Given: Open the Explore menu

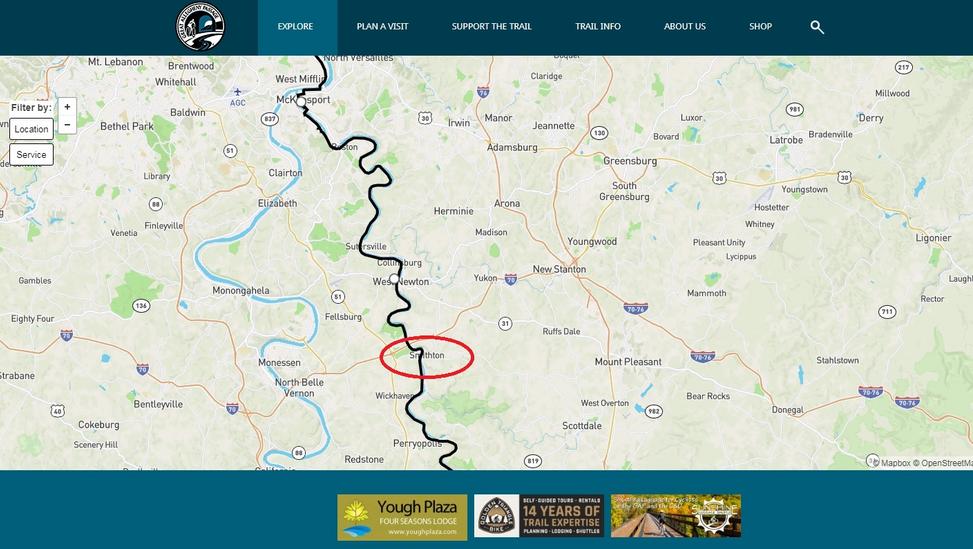Looking at the screenshot, I should click(295, 27).
